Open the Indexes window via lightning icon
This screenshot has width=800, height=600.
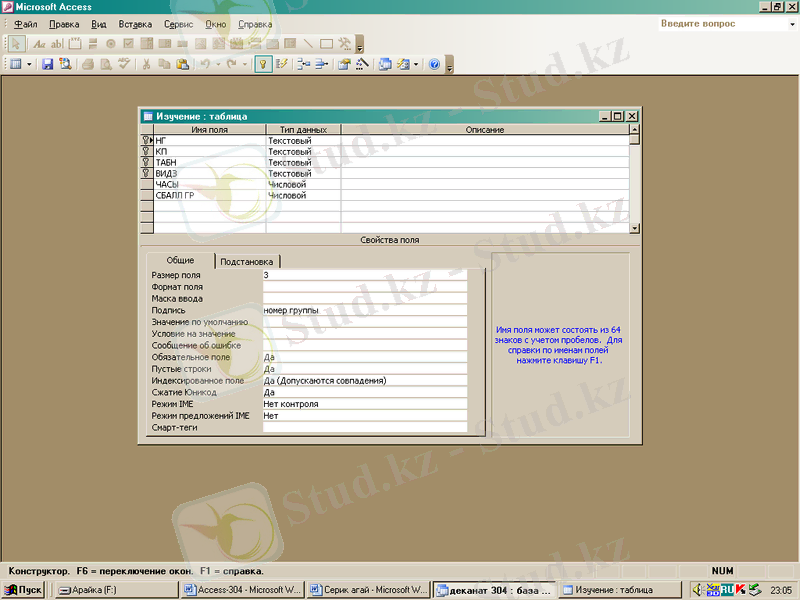coord(282,64)
